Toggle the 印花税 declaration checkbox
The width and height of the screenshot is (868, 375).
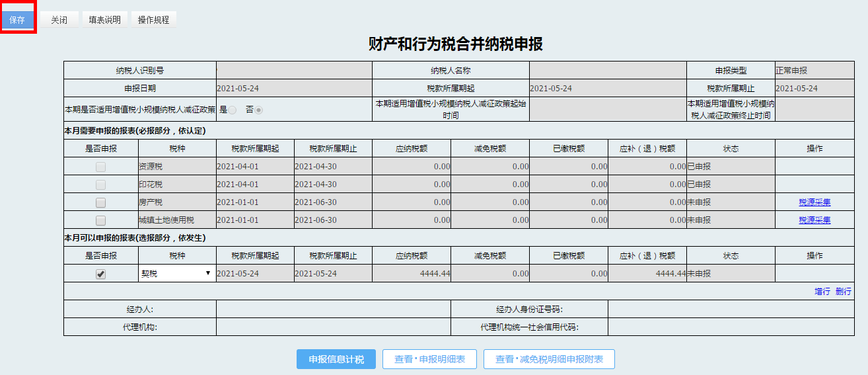pyautogui.click(x=100, y=185)
